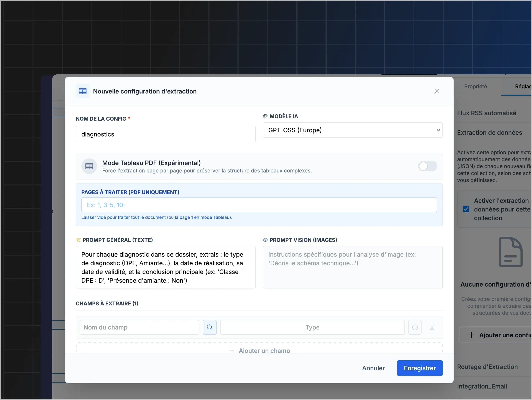Click the search icon beside the field name

click(210, 327)
